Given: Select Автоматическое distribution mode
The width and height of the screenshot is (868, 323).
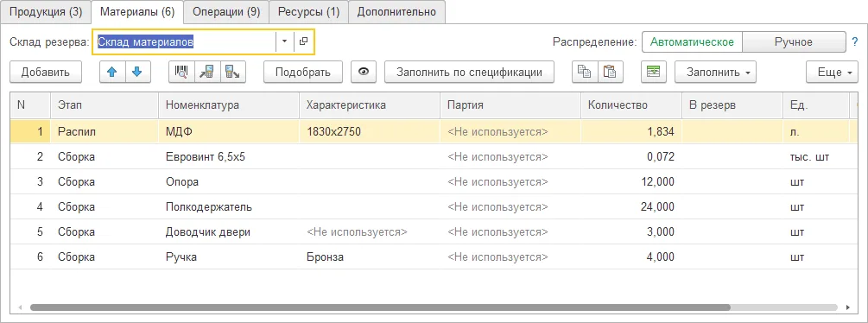Looking at the screenshot, I should [692, 42].
